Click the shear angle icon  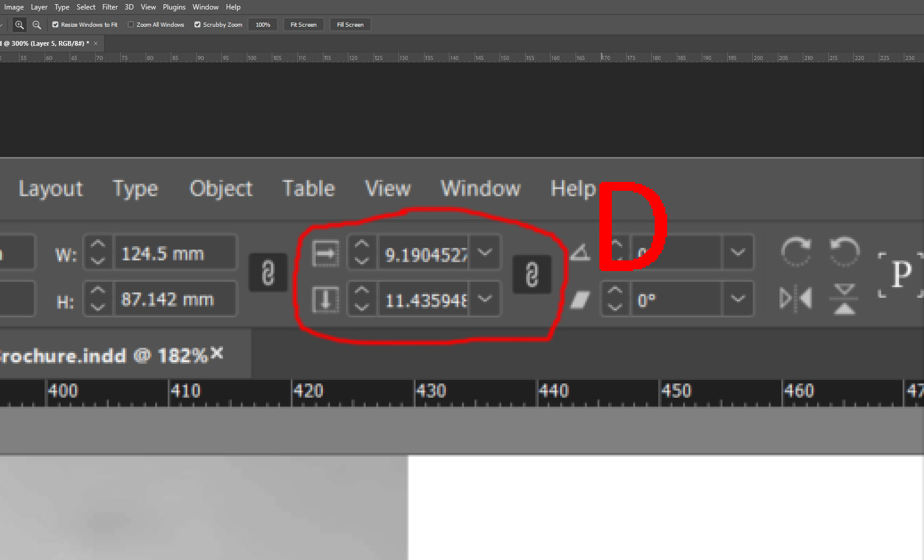(580, 299)
